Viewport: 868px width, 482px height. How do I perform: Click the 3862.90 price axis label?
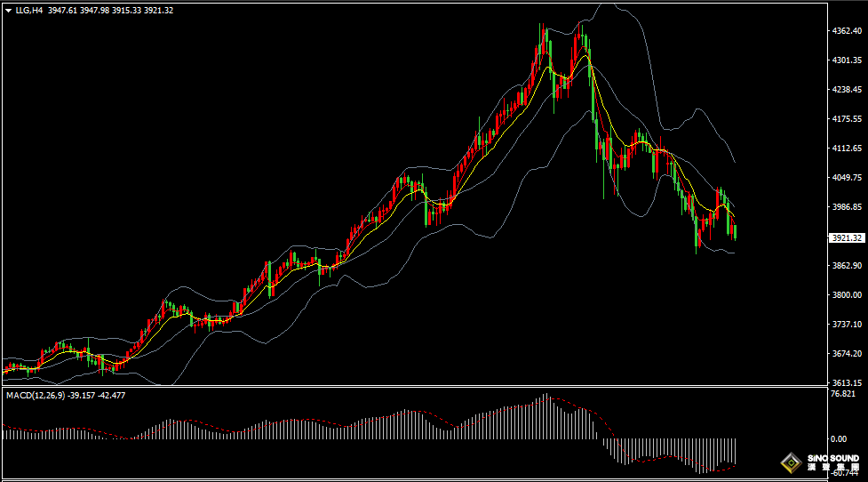pyautogui.click(x=846, y=266)
